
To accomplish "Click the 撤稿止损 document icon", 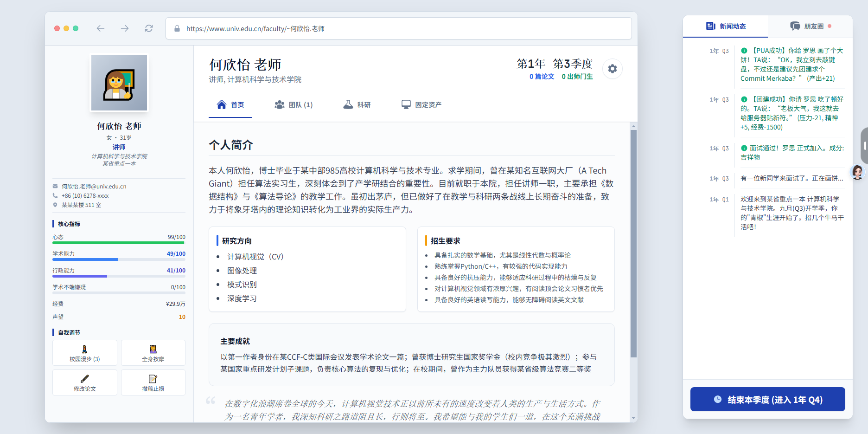I will tap(153, 379).
